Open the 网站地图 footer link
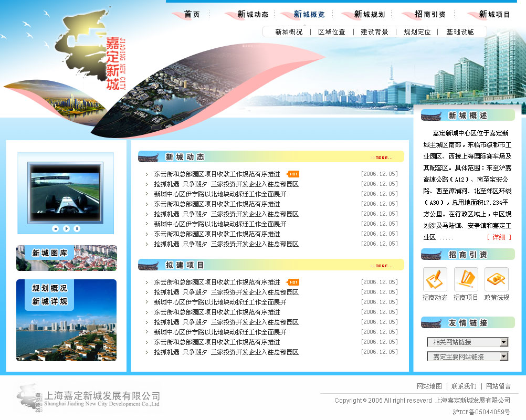This screenshot has height=420, width=526. click(429, 386)
